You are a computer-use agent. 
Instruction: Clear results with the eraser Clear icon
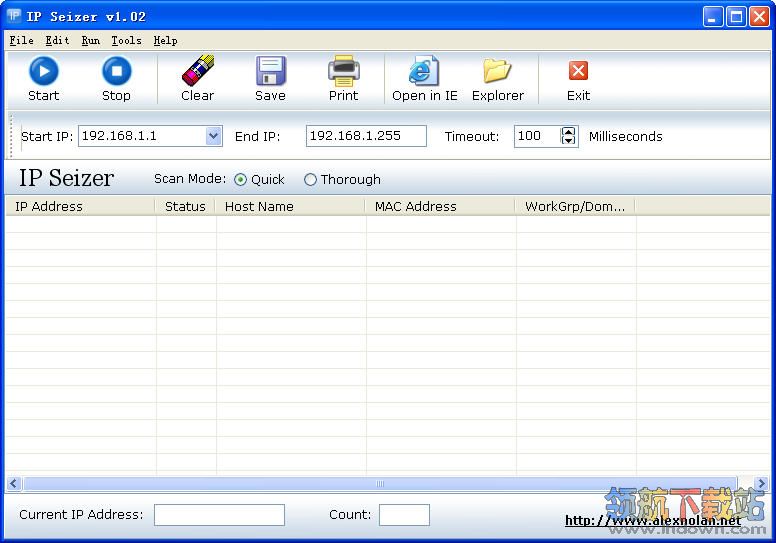[x=197, y=70]
